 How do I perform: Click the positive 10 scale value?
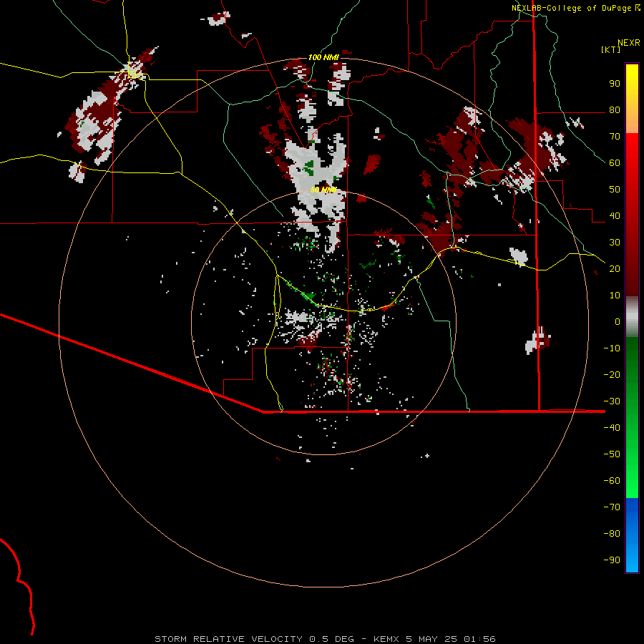615,296
